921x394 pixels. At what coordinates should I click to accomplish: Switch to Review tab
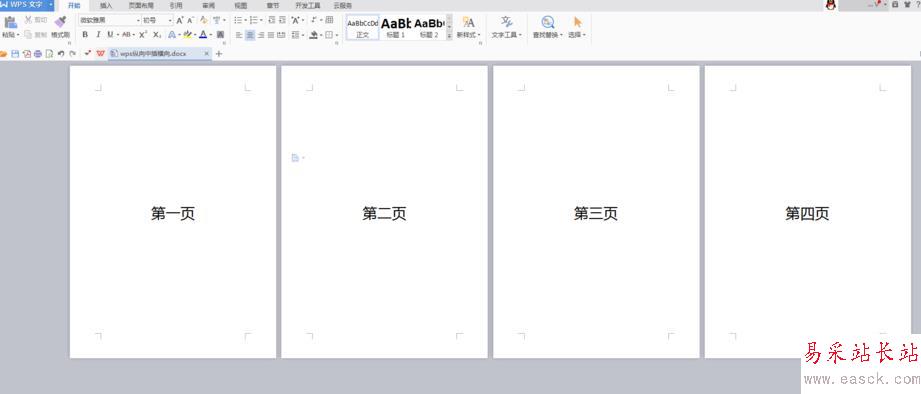point(208,5)
